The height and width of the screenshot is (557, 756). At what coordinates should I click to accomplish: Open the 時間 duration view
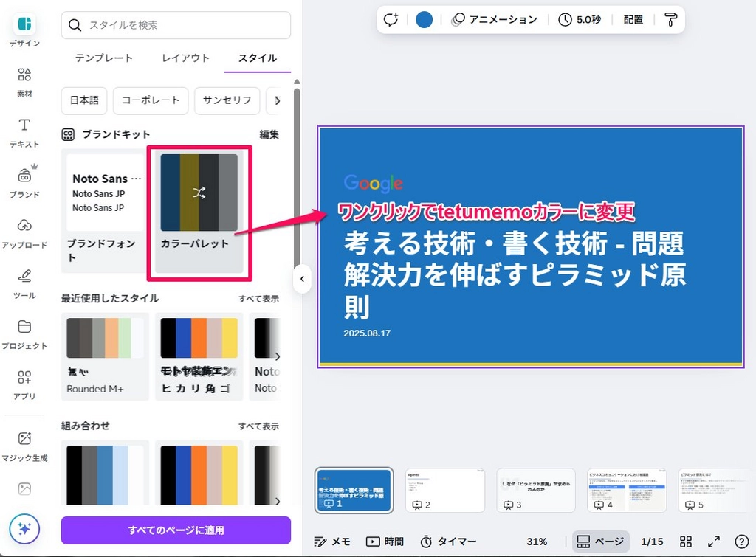tap(385, 542)
